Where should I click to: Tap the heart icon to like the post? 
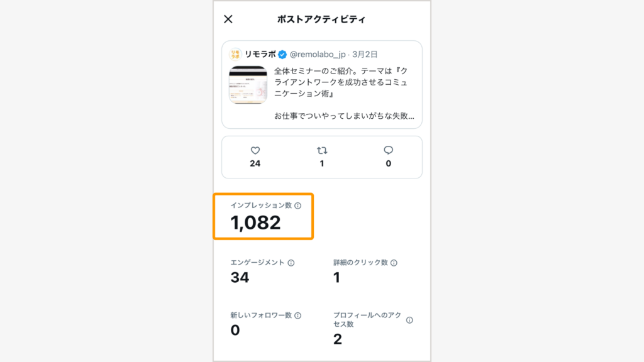click(x=255, y=150)
